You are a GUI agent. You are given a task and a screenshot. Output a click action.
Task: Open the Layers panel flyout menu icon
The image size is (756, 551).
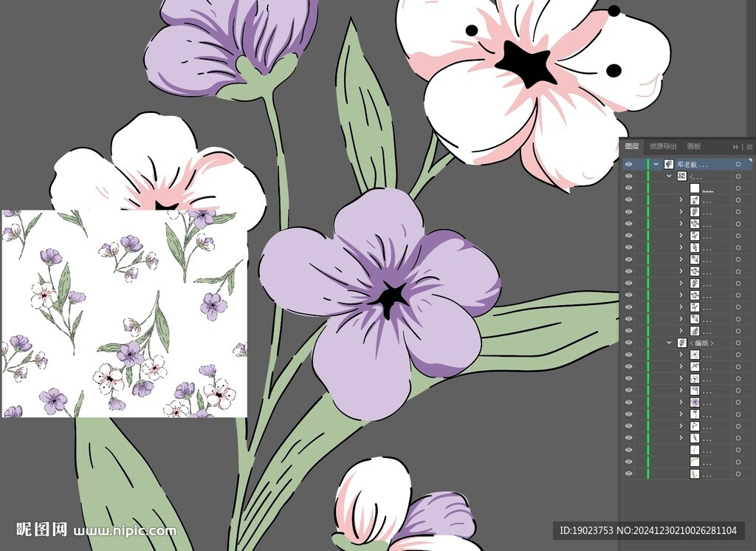pos(749,147)
